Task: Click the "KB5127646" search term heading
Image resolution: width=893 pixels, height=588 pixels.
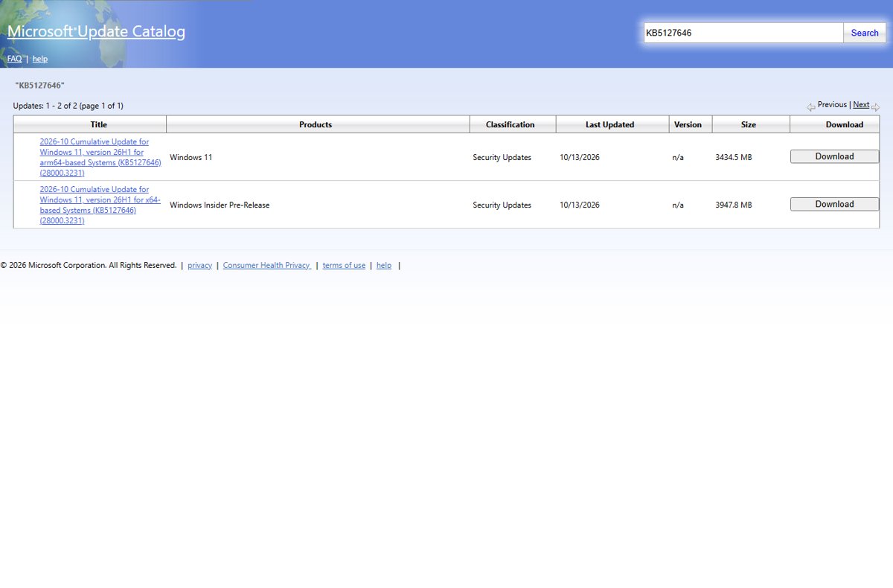Action: coord(39,86)
